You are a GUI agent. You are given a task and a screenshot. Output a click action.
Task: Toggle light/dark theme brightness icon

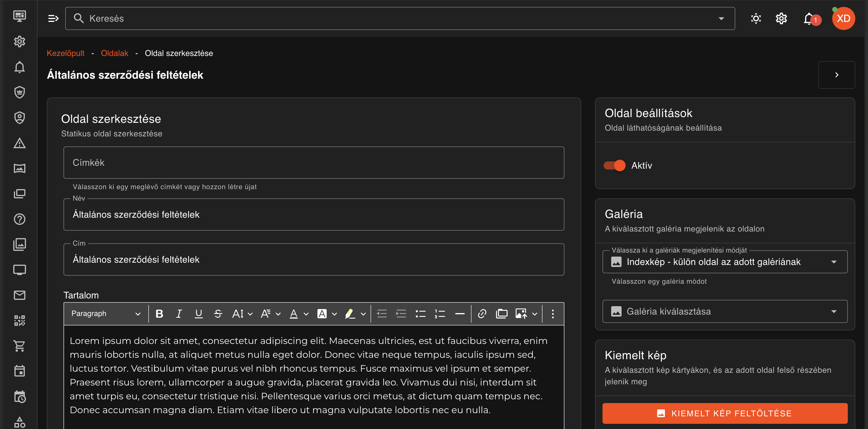(x=756, y=18)
